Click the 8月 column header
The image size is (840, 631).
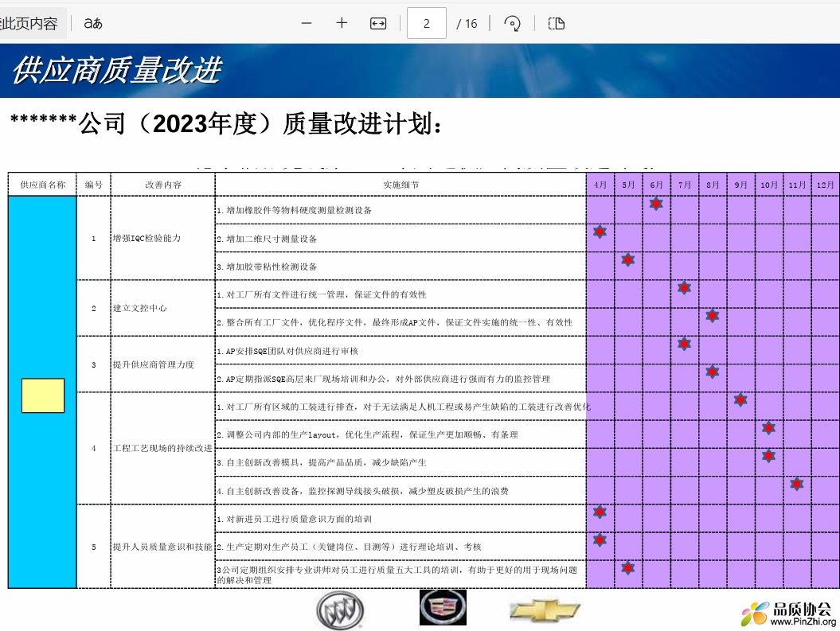pos(713,185)
